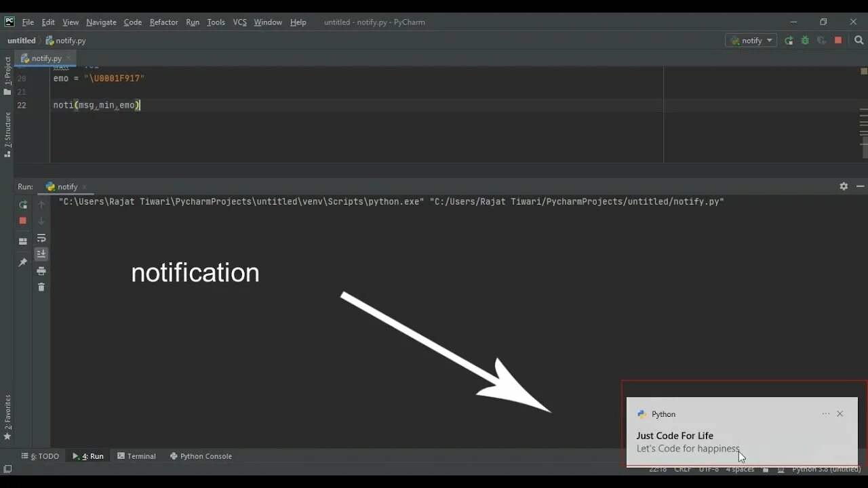Viewport: 868px width, 488px height.
Task: Open the Edit menu
Action: [48, 22]
